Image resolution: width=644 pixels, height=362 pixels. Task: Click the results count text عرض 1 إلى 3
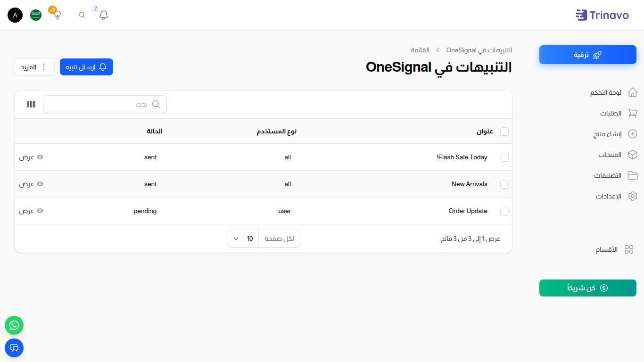click(x=471, y=239)
